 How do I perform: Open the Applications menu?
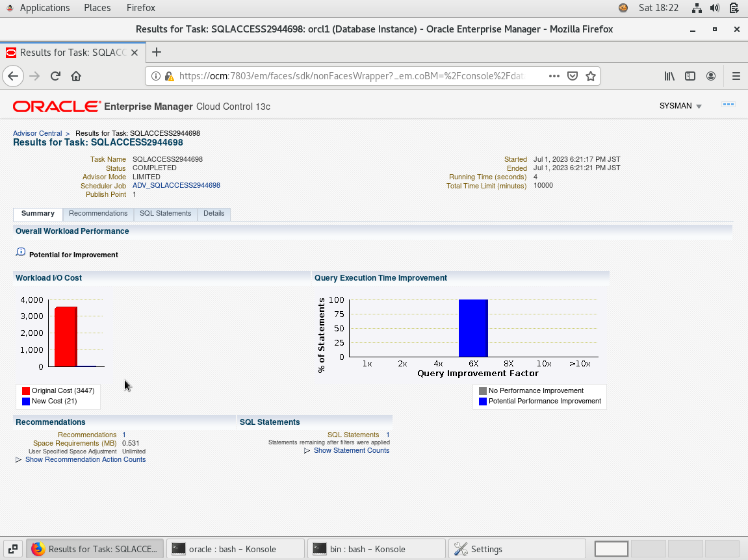[45, 8]
